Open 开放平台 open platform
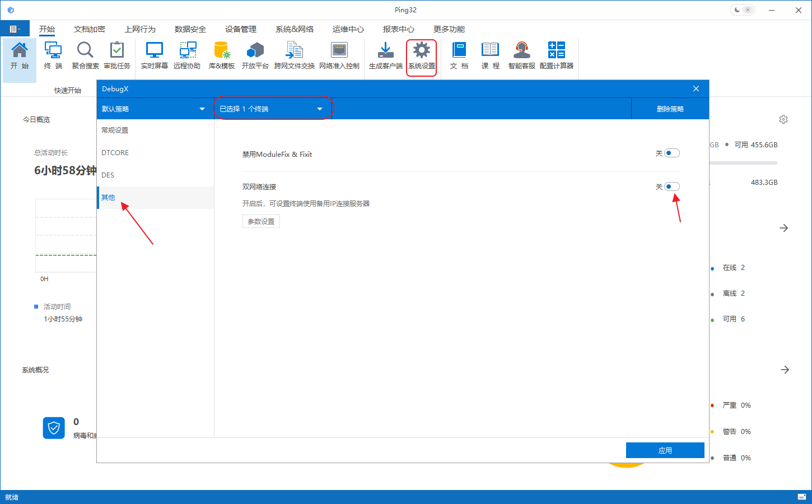This screenshot has height=504, width=812. pos(255,55)
